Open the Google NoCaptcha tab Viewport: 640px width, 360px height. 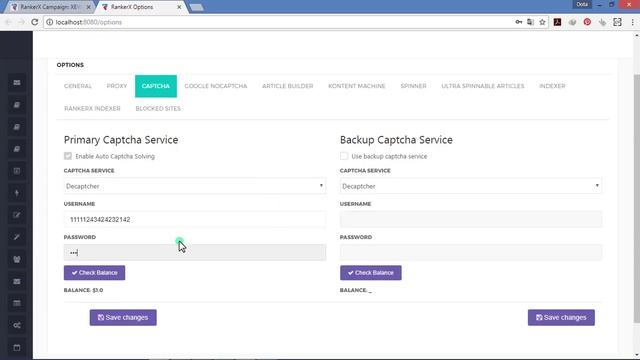(x=216, y=86)
